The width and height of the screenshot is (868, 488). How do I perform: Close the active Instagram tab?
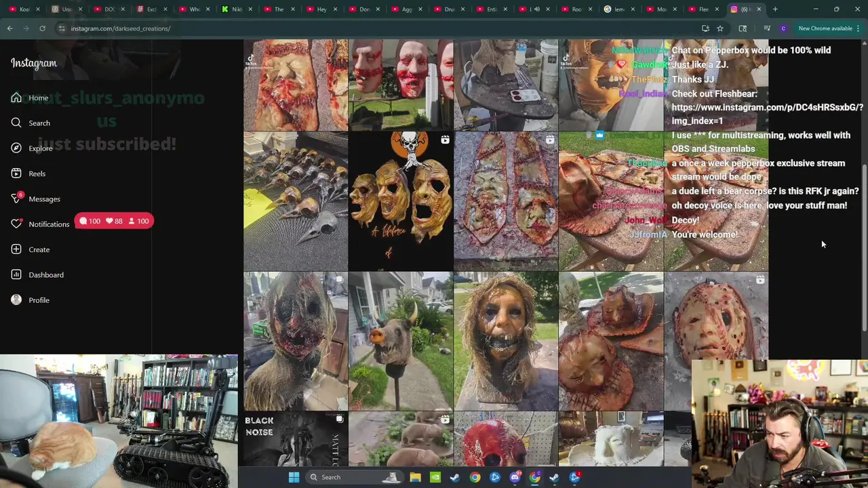click(x=759, y=9)
